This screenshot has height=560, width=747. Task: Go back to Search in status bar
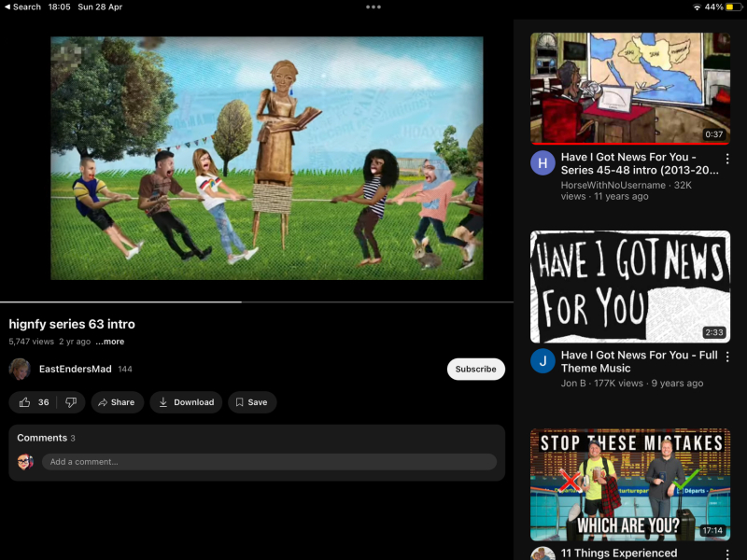[22, 7]
